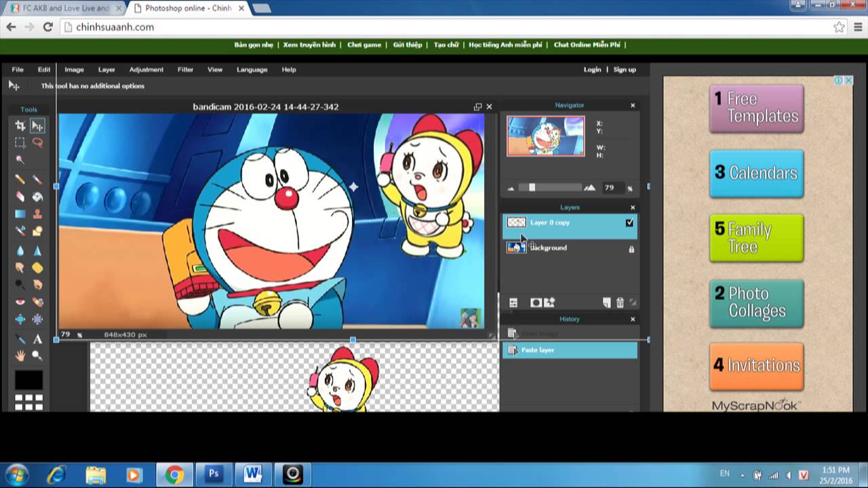Viewport: 868px width, 488px height.
Task: Select the Pencil tool
Action: pos(20,180)
